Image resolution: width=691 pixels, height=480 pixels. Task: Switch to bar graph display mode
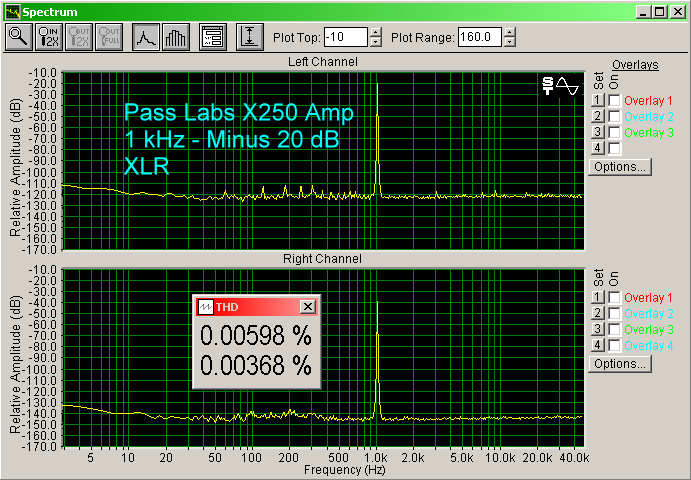point(176,37)
